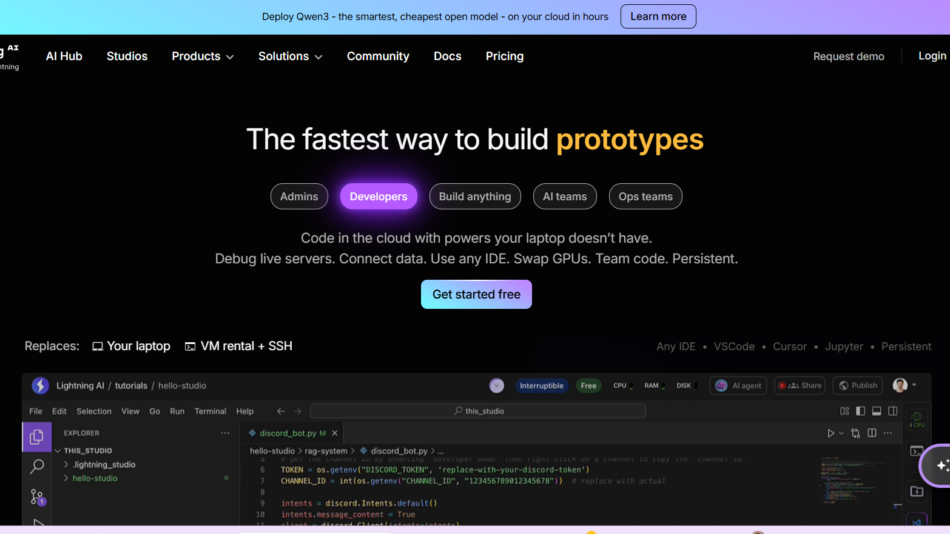Click the Publish button
This screenshot has height=534, width=950.
[x=858, y=385]
